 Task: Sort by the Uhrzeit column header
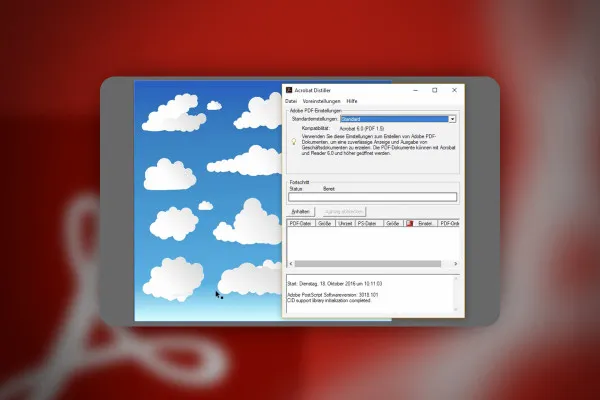click(345, 223)
